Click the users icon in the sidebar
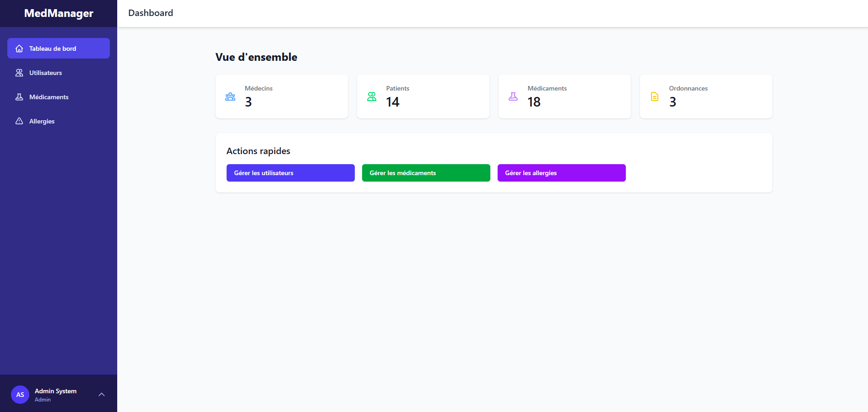Screen dimensions: 868x412 (19, 72)
